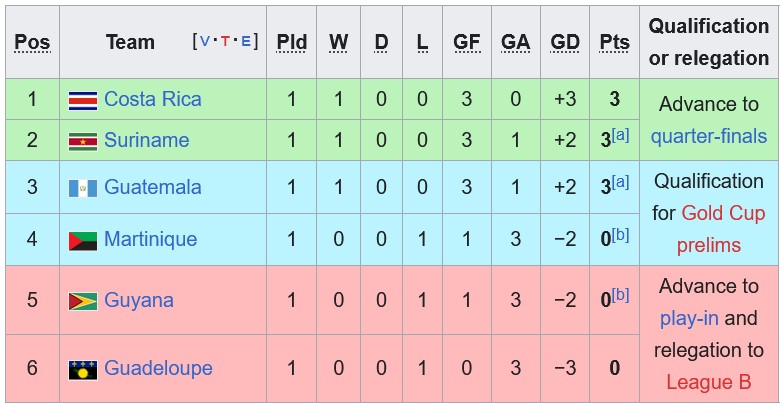Click the Guadeloupe flag icon
Viewport: 780px width, 406px height.
click(82, 369)
